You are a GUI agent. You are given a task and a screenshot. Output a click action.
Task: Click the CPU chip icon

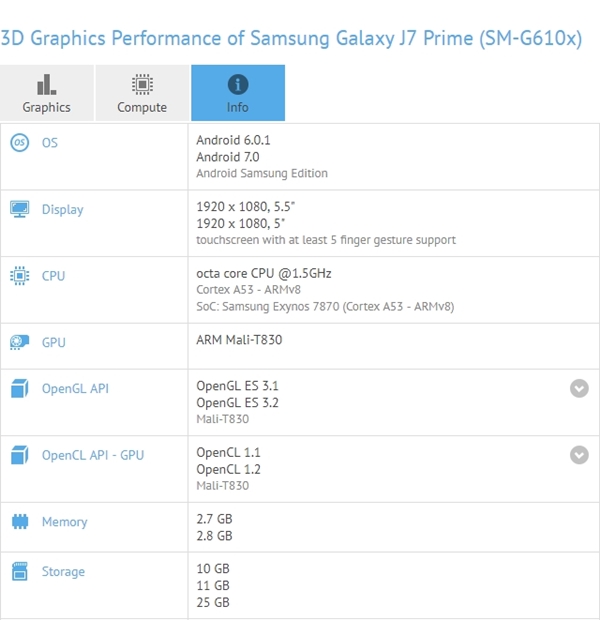point(19,276)
